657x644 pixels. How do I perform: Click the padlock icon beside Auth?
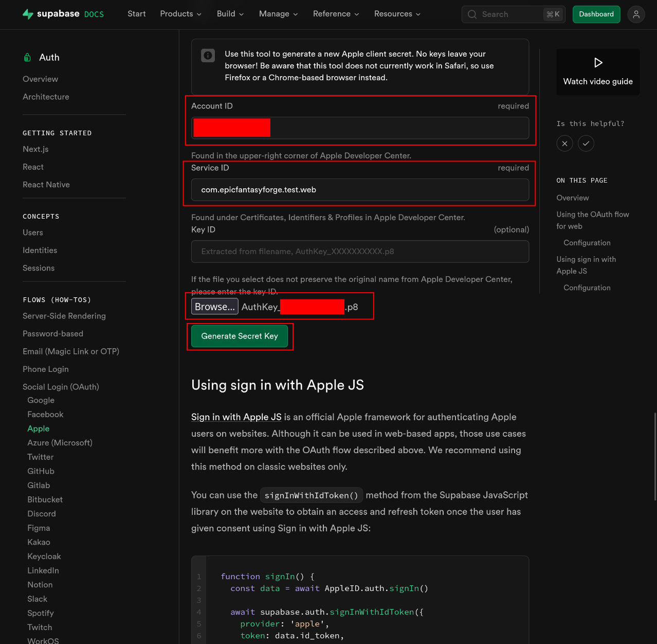(27, 57)
